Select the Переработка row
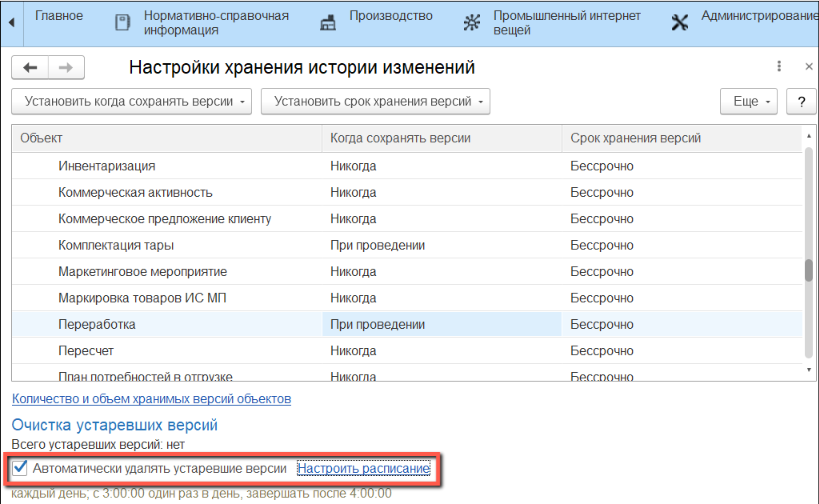 click(x=97, y=324)
